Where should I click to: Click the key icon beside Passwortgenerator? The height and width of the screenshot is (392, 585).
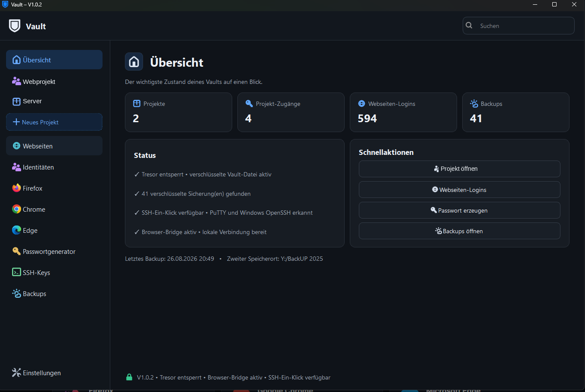[16, 251]
